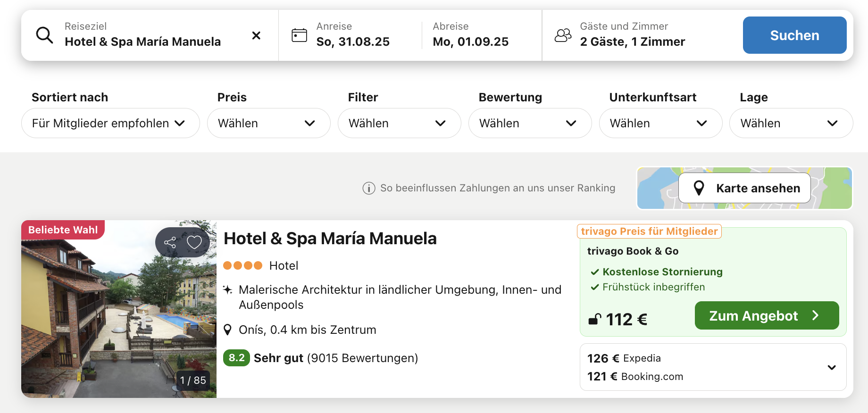Open the Preis dropdown

click(268, 123)
